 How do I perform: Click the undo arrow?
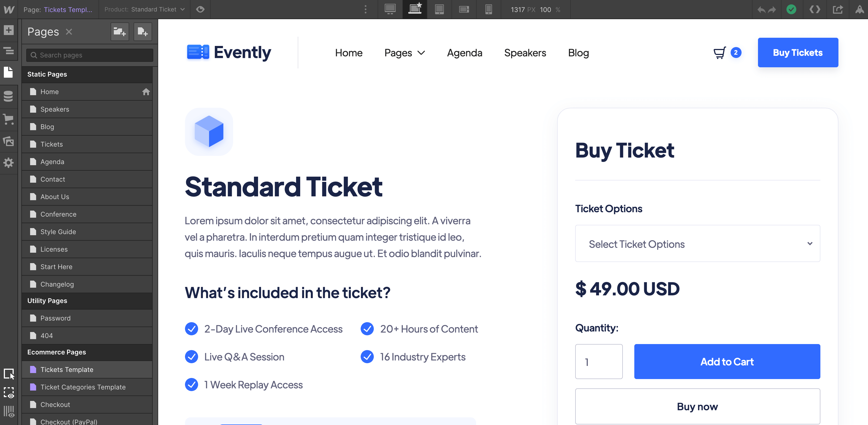[761, 9]
